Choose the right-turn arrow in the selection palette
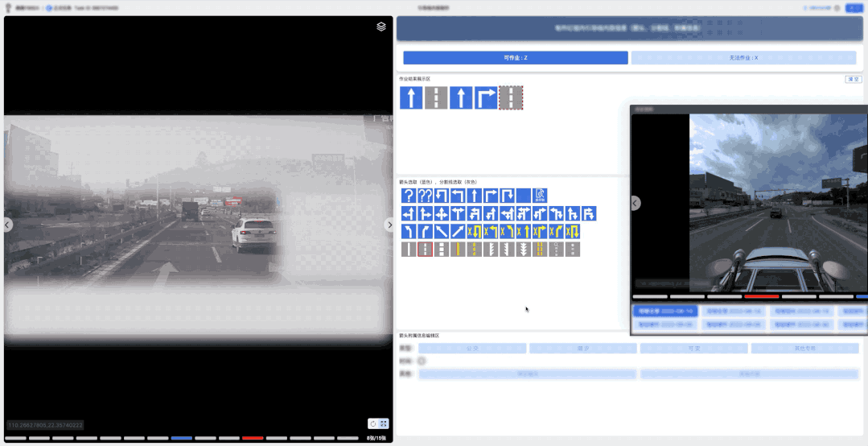The height and width of the screenshot is (446, 868). 491,196
